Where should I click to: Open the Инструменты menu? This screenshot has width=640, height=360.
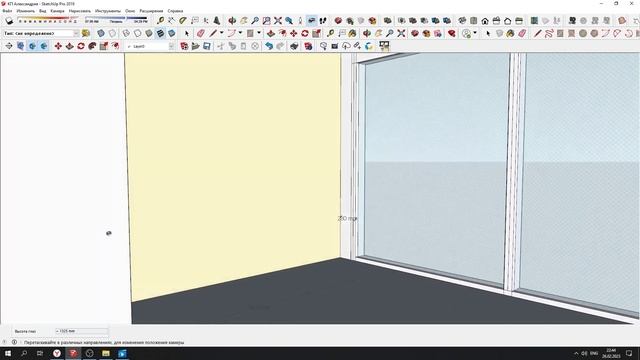pos(108,11)
